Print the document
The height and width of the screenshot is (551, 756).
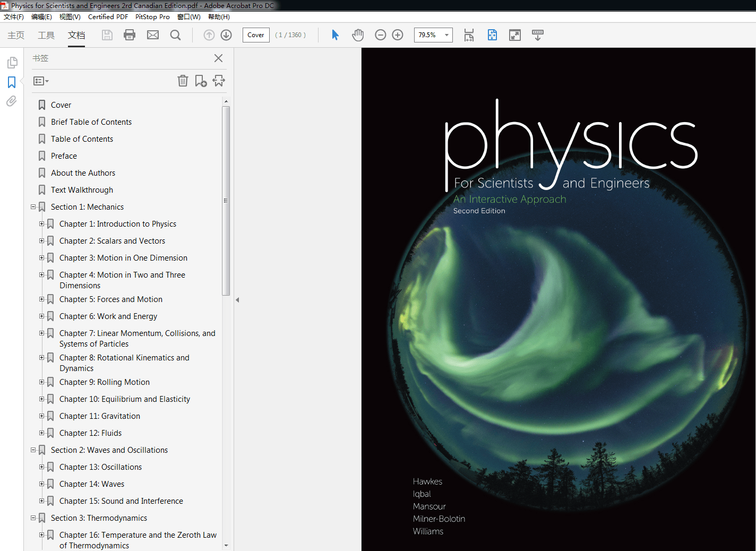130,35
